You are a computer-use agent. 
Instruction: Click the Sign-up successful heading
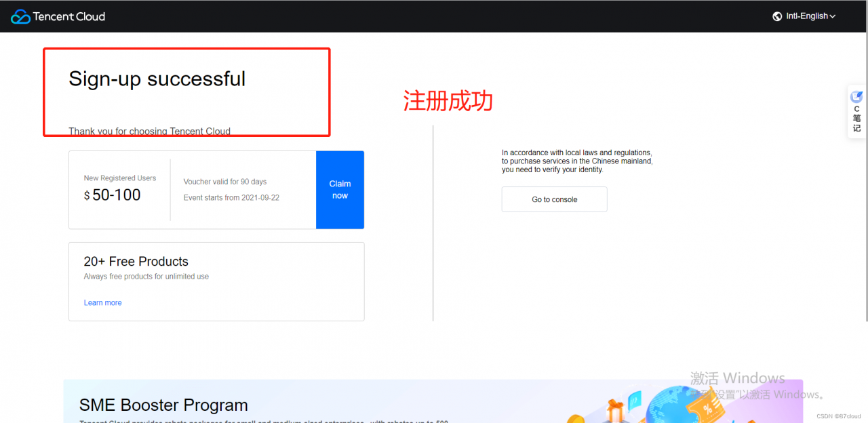click(157, 79)
